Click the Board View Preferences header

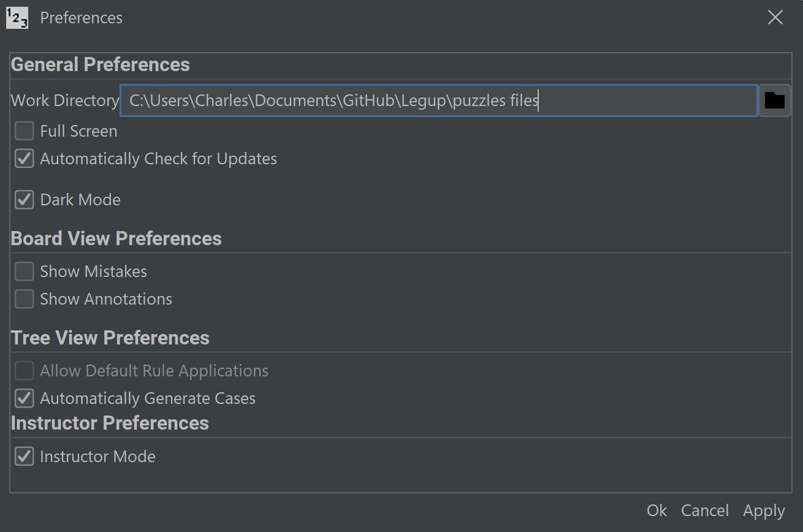(116, 238)
